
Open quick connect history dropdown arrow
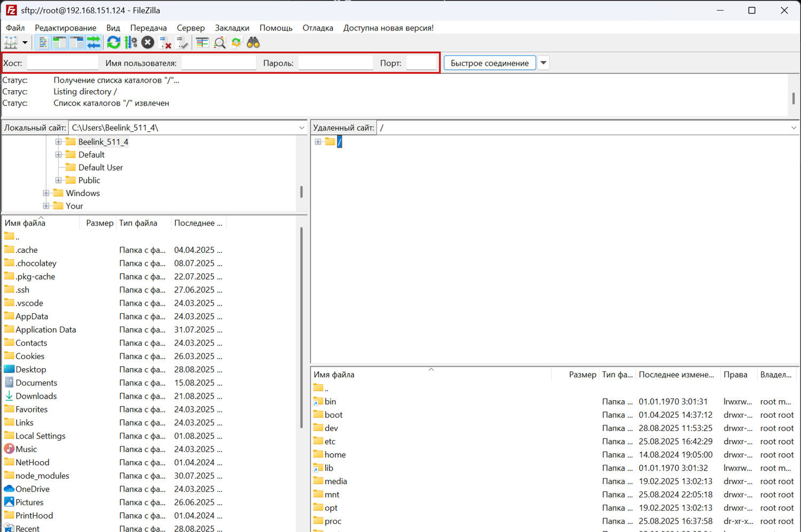pos(543,63)
